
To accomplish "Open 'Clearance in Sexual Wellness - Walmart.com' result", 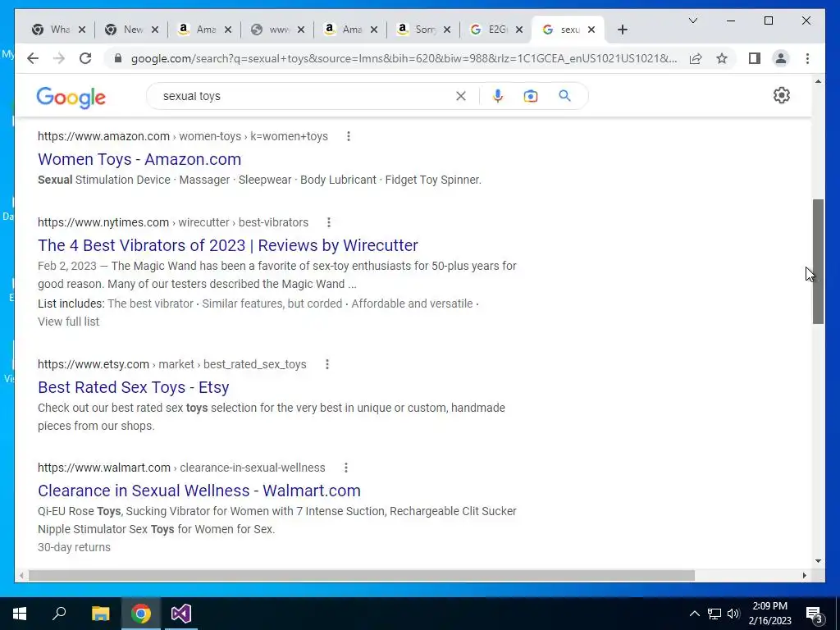I will pyautogui.click(x=199, y=491).
